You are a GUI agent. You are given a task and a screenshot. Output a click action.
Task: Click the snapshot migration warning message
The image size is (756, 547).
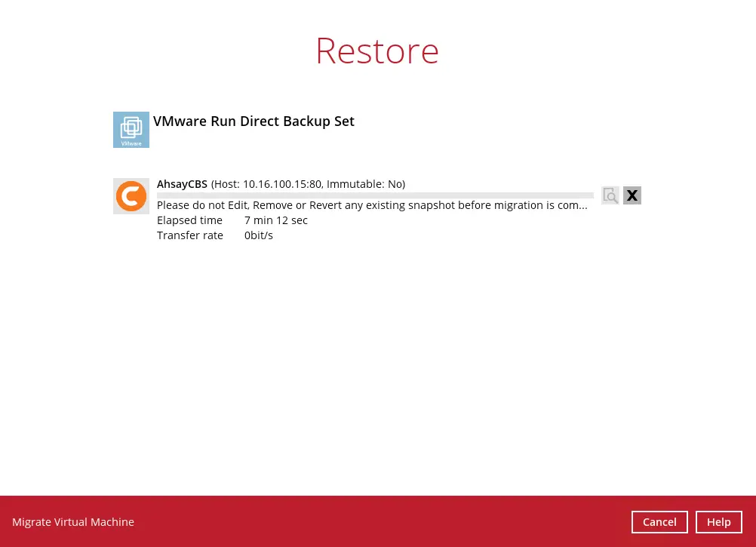click(x=362, y=205)
